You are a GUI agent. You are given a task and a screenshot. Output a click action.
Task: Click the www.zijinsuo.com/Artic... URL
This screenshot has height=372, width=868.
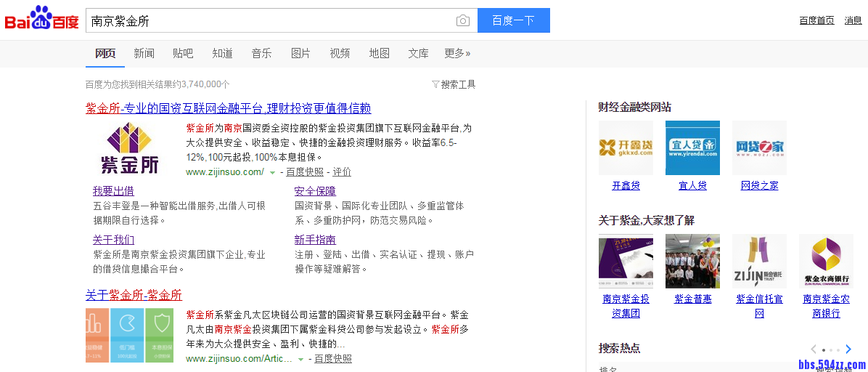coord(239,359)
